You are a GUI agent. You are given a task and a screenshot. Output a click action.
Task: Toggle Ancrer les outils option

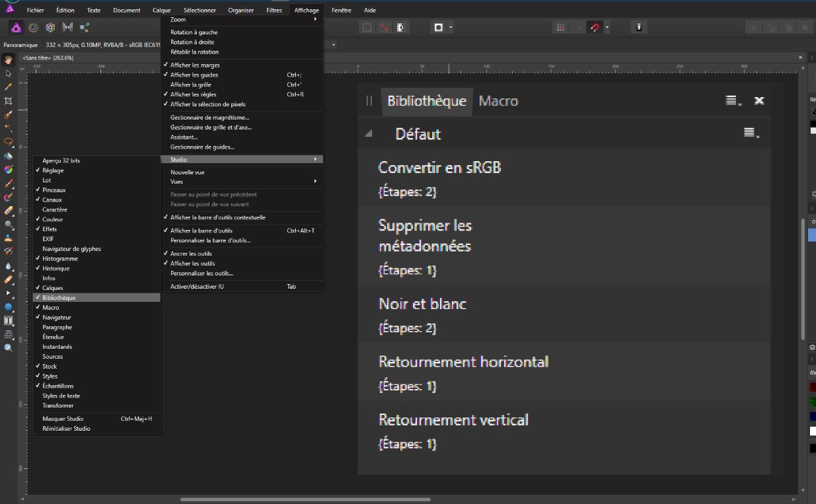(242, 254)
